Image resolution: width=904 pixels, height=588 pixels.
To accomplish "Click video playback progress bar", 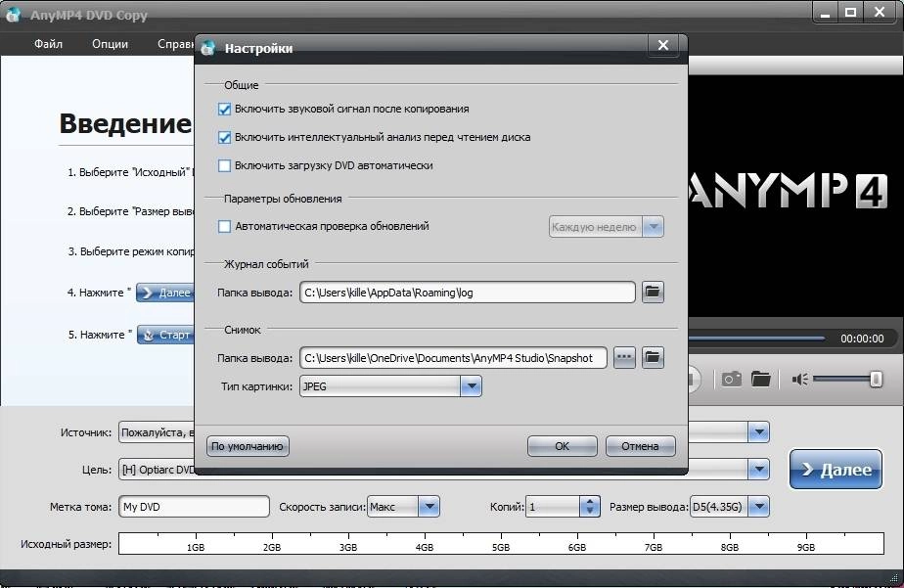I will click(x=755, y=339).
